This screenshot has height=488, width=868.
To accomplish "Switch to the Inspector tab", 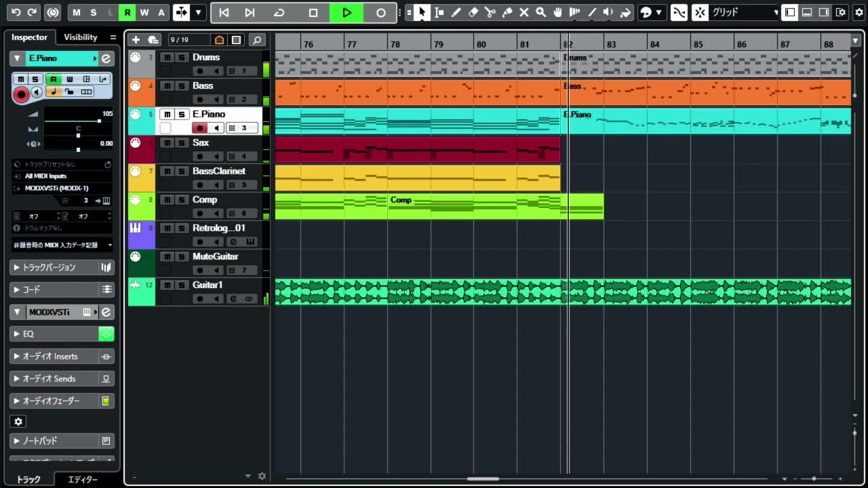I will 30,37.
